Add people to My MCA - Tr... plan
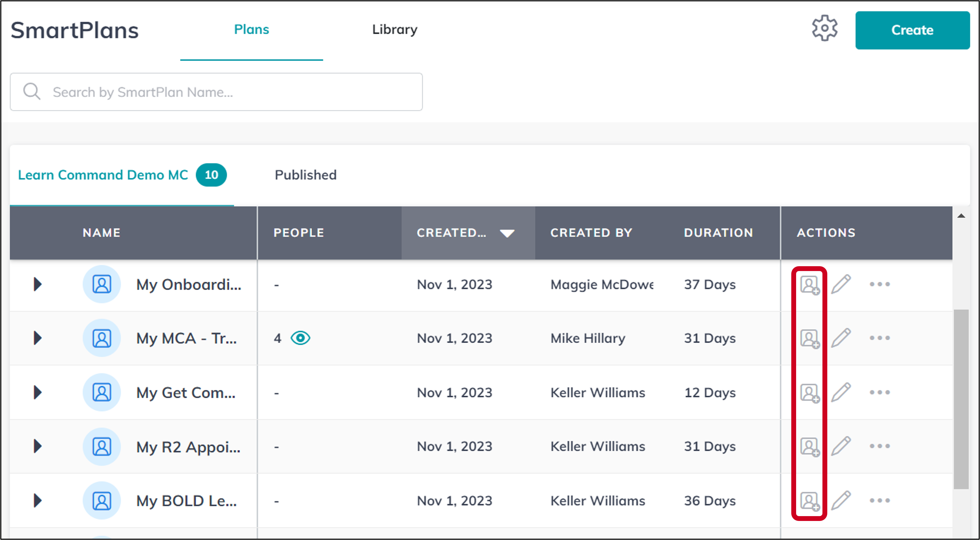The image size is (980, 540). [x=810, y=339]
